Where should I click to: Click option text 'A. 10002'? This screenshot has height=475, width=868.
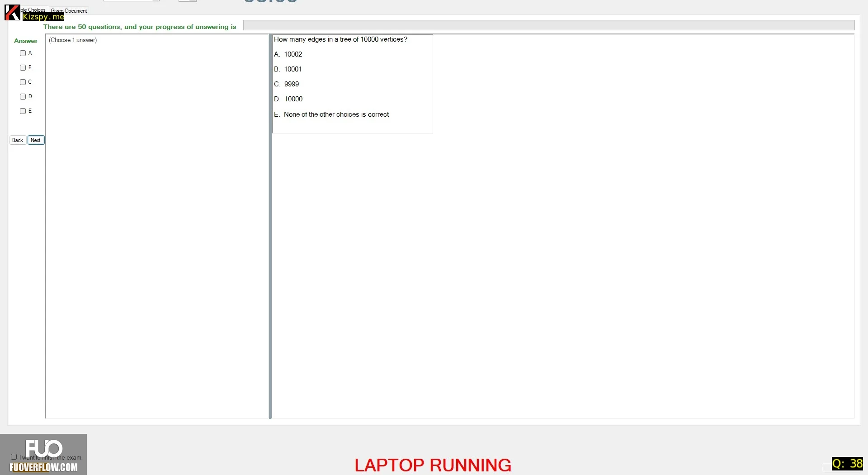(x=288, y=54)
